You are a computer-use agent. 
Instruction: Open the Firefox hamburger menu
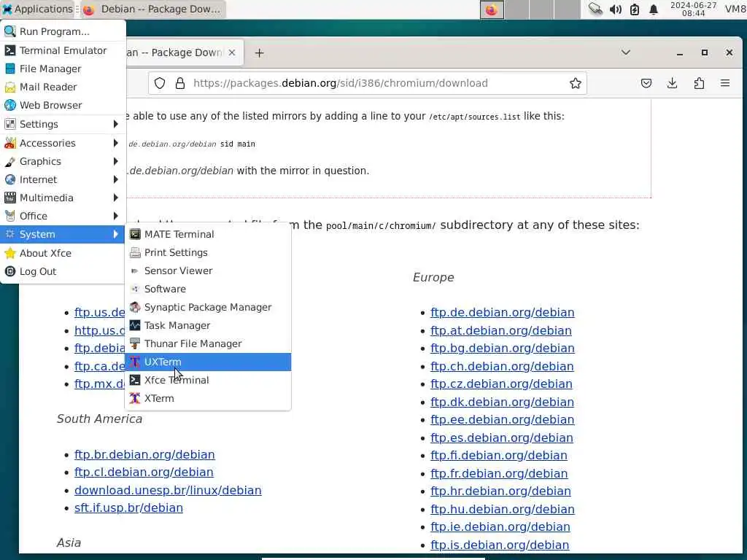725,83
